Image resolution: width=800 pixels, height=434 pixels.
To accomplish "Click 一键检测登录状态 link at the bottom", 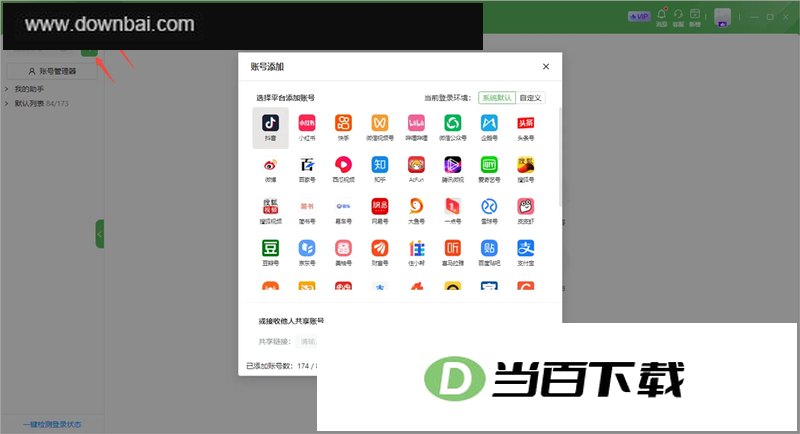I will [52, 424].
